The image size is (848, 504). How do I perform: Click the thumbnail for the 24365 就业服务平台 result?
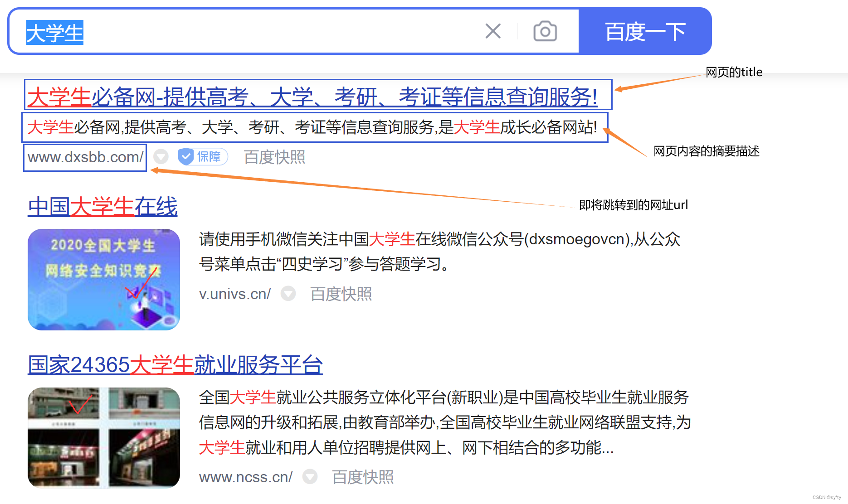(104, 437)
